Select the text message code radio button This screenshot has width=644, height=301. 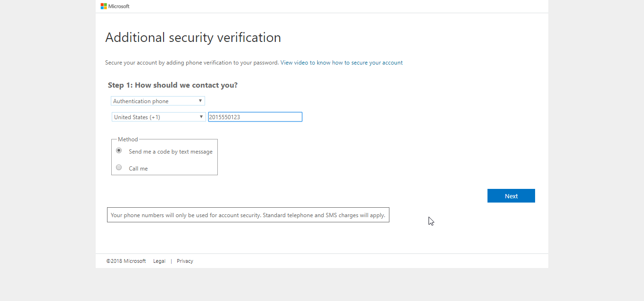click(x=119, y=151)
